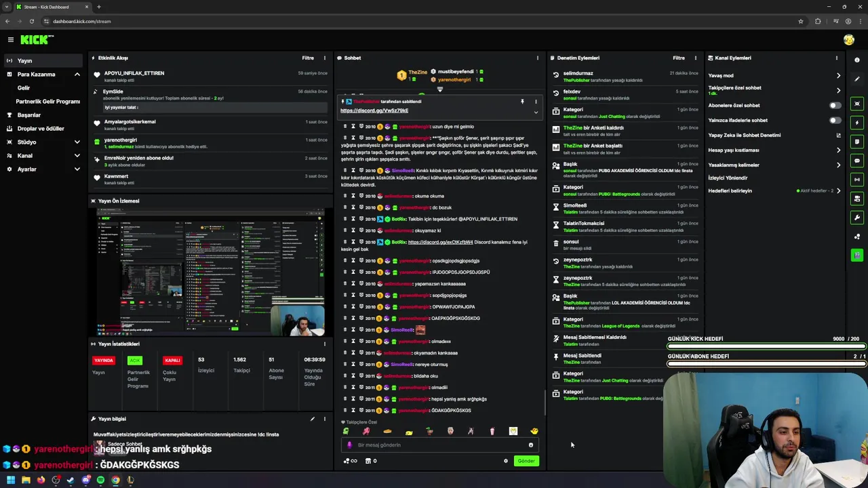Click the stream preview thumbnail
The image size is (868, 488).
210,272
